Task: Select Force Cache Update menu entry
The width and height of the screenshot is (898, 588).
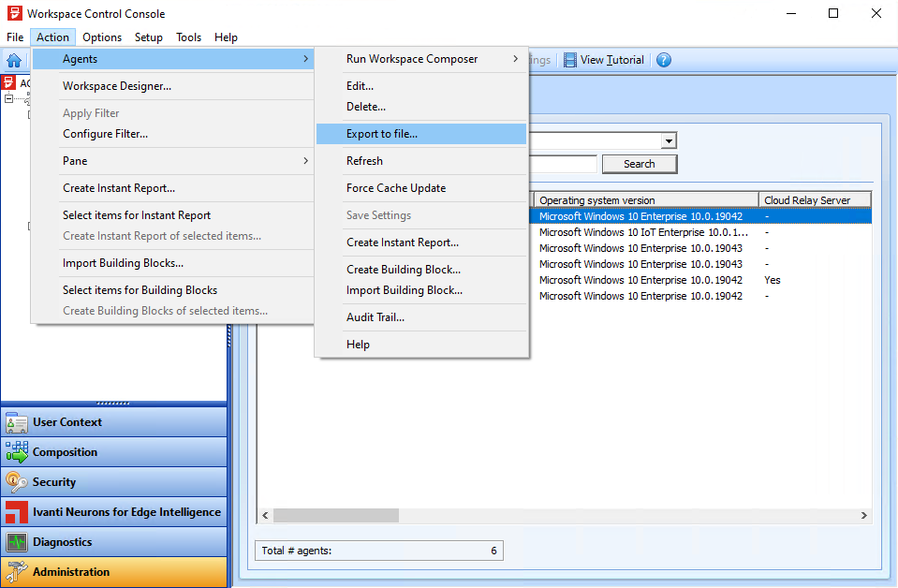Action: click(421, 188)
